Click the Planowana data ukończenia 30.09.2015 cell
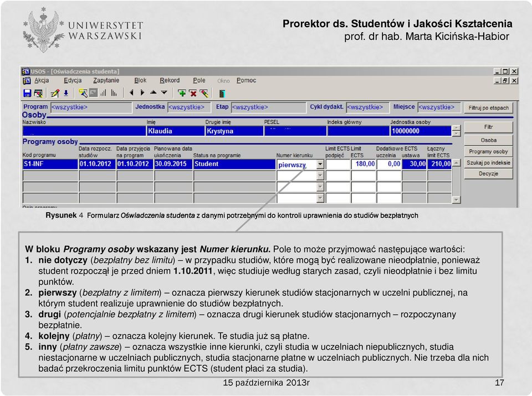532x396 pixels. pyautogui.click(x=173, y=164)
